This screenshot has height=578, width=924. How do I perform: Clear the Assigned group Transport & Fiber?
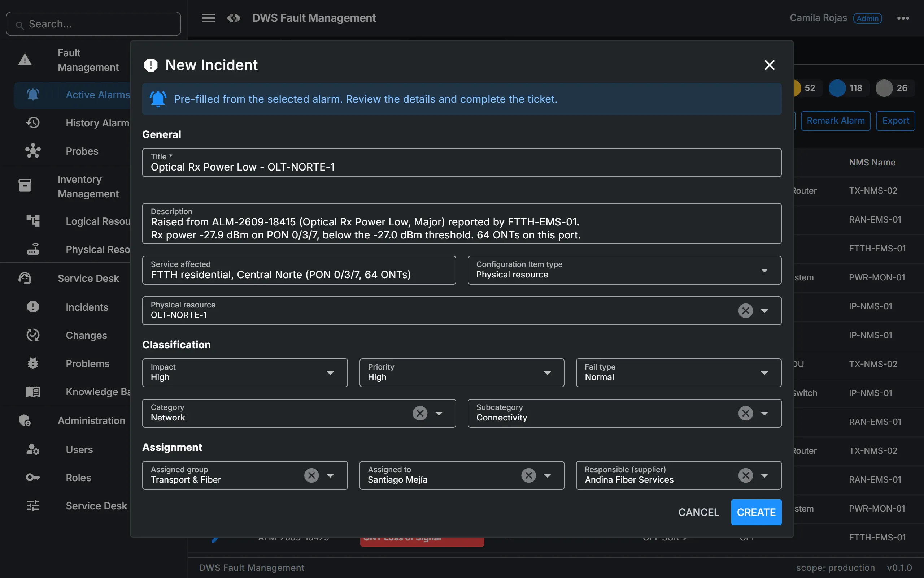[311, 475]
